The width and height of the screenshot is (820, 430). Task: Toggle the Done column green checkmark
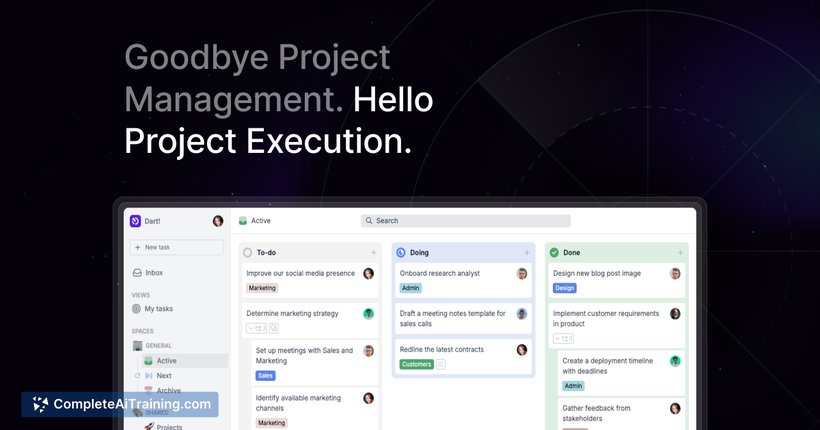pyautogui.click(x=554, y=253)
